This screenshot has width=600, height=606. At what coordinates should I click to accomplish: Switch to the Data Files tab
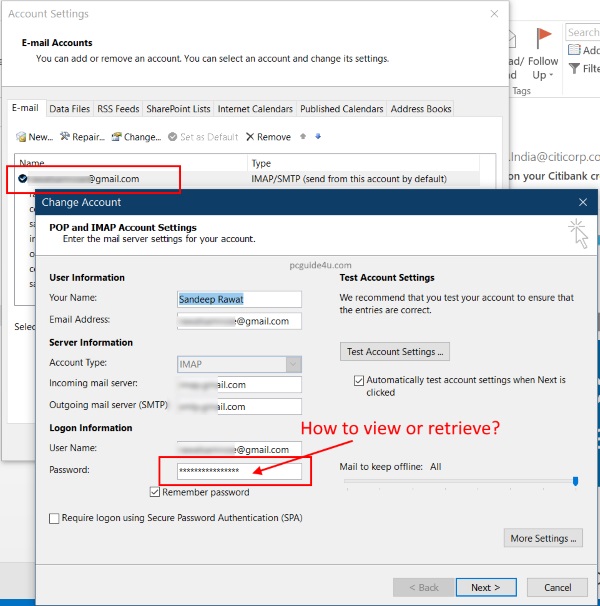point(70,109)
